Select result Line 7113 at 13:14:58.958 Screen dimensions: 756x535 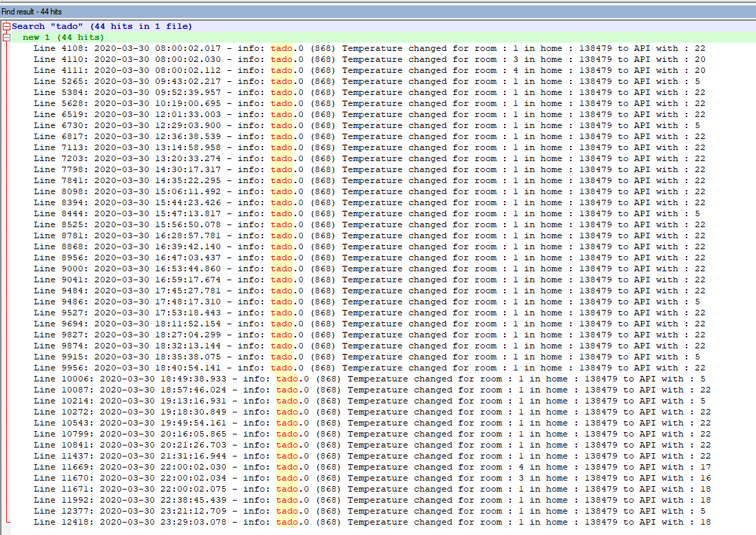click(x=369, y=148)
